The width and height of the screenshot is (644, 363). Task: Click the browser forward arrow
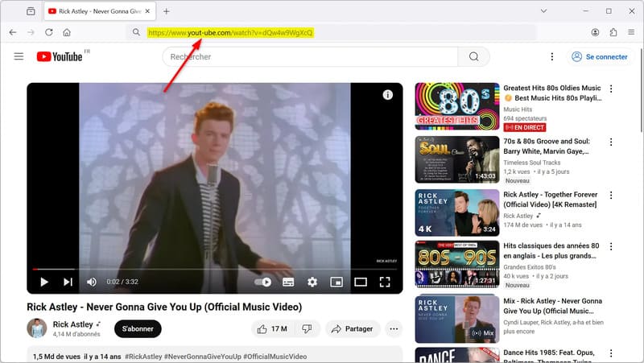(31, 32)
